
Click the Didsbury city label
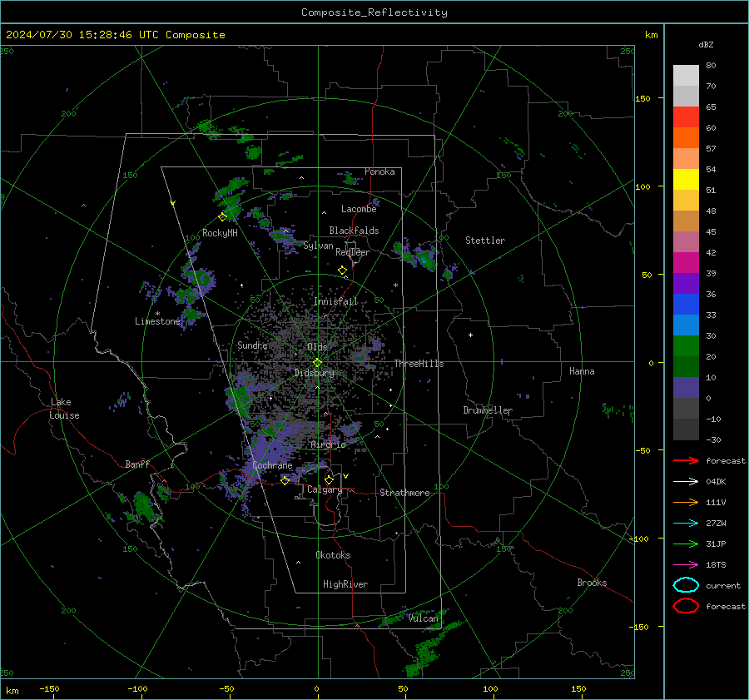[314, 373]
